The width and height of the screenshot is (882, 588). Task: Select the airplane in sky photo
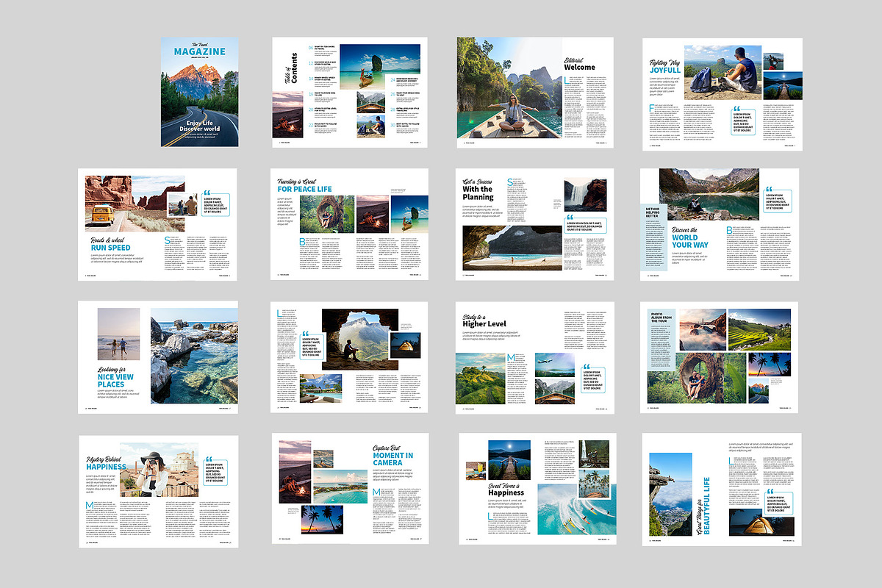[x=555, y=365]
